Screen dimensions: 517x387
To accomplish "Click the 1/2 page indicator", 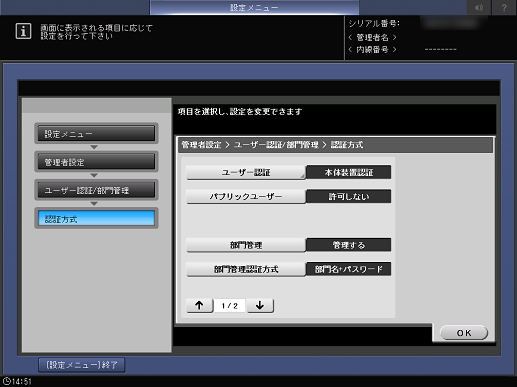I will 230,306.
